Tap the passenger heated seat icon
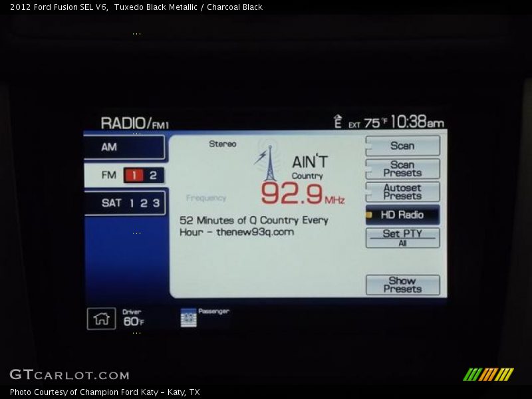The width and height of the screenshot is (532, 399). [x=188, y=318]
